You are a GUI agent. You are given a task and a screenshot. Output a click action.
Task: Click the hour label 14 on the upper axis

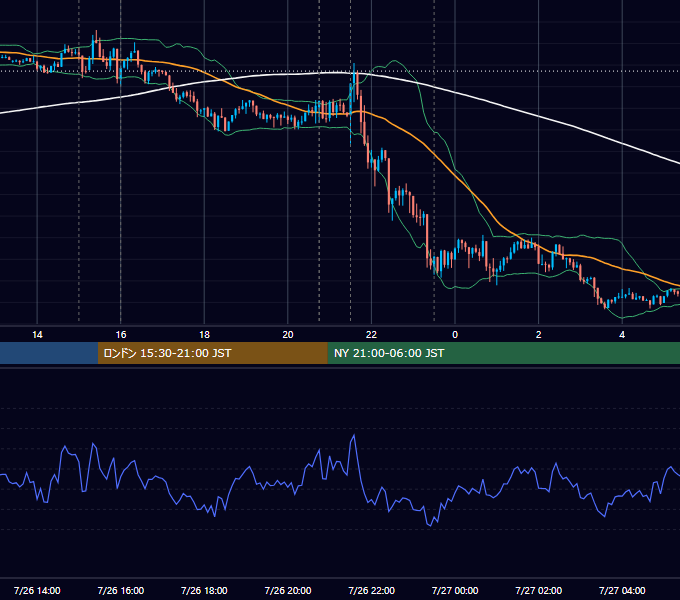coord(37,335)
